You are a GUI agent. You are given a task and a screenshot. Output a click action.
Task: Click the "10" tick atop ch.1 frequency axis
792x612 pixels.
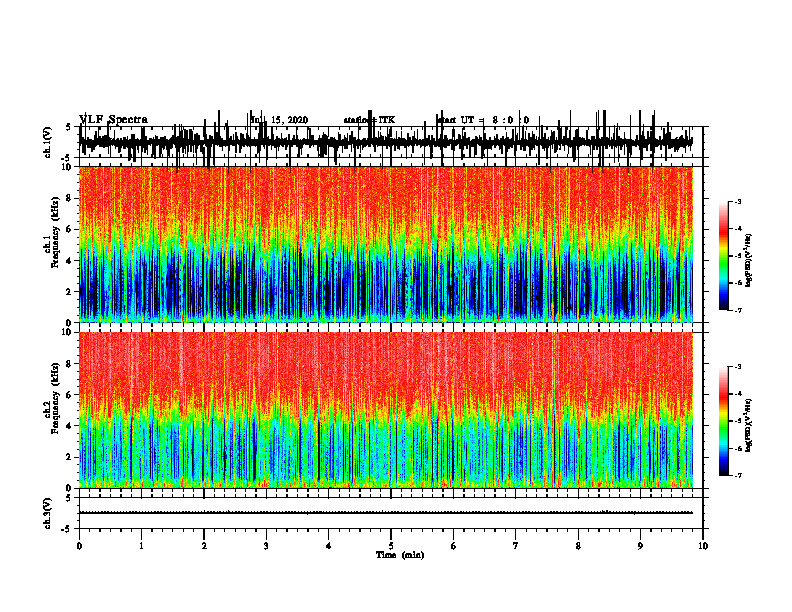68,167
